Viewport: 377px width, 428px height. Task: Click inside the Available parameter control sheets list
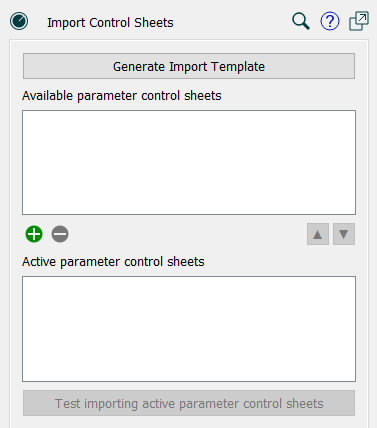tap(189, 163)
